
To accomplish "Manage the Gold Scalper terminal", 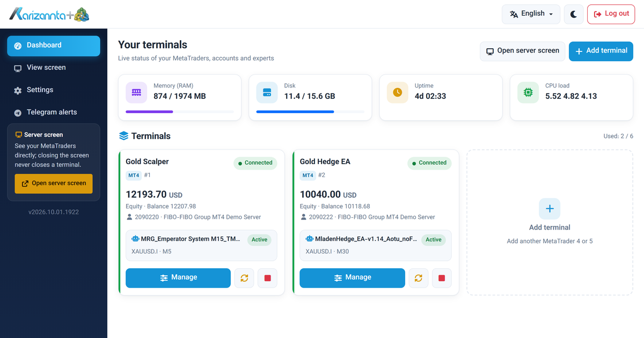I will tap(178, 278).
